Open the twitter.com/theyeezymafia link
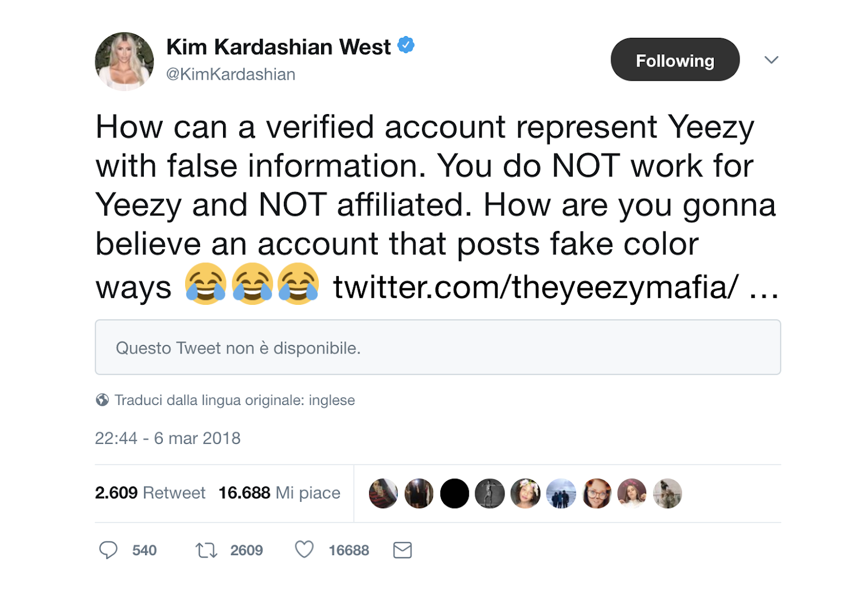Screen dimensions: 868x597 pos(535,287)
